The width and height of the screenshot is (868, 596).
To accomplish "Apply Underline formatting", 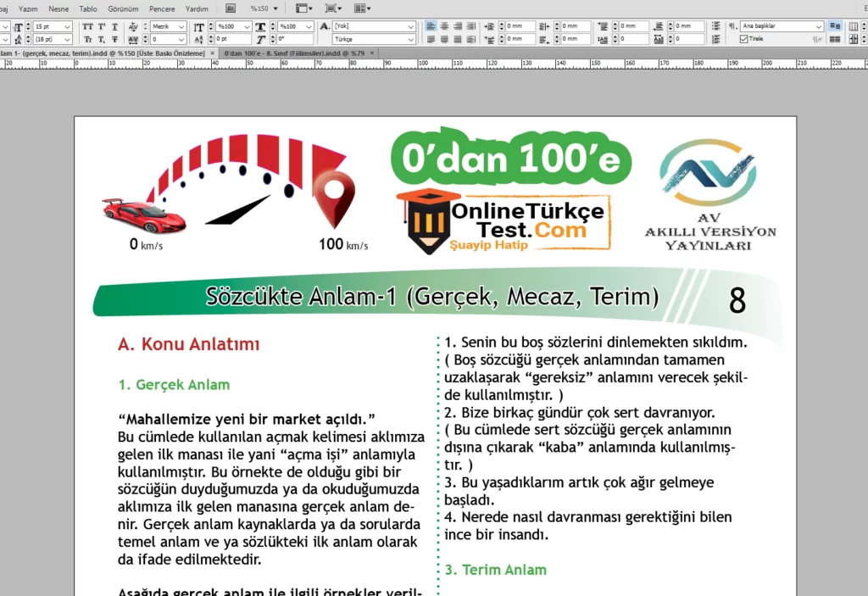I will point(114,26).
